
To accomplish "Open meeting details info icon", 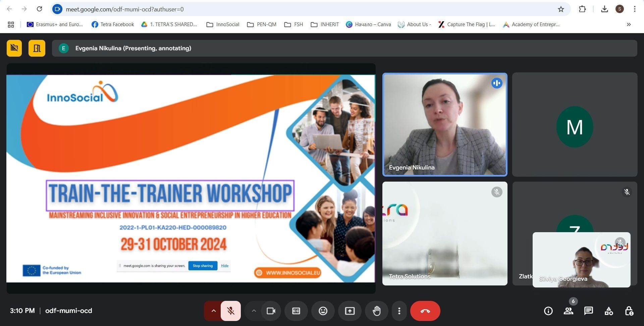I will point(548,311).
